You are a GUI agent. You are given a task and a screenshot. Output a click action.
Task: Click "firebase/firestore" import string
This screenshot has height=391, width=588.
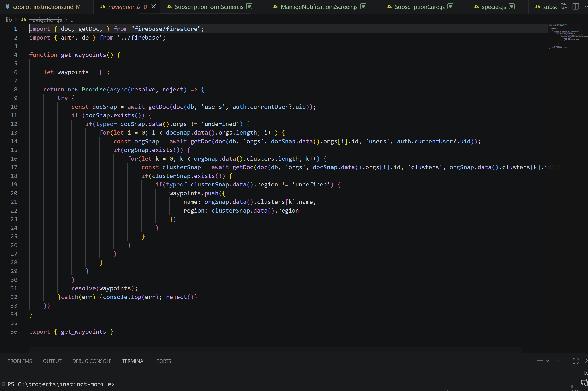point(166,29)
